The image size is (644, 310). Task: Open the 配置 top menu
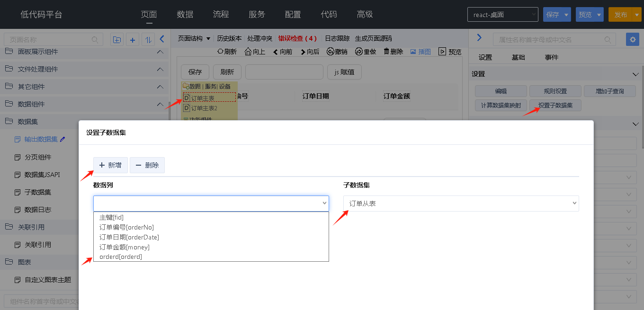click(293, 14)
